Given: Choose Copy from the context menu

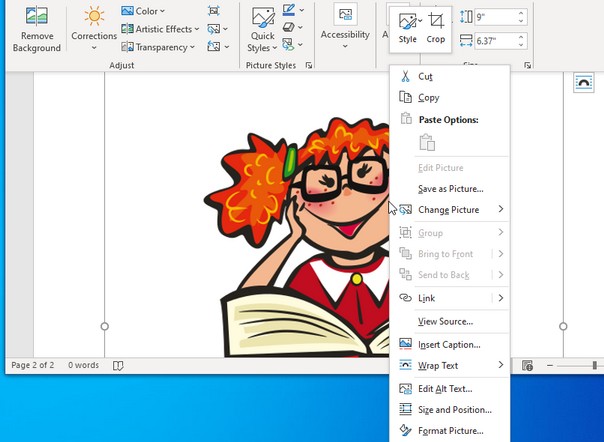Looking at the screenshot, I should click(450, 97).
